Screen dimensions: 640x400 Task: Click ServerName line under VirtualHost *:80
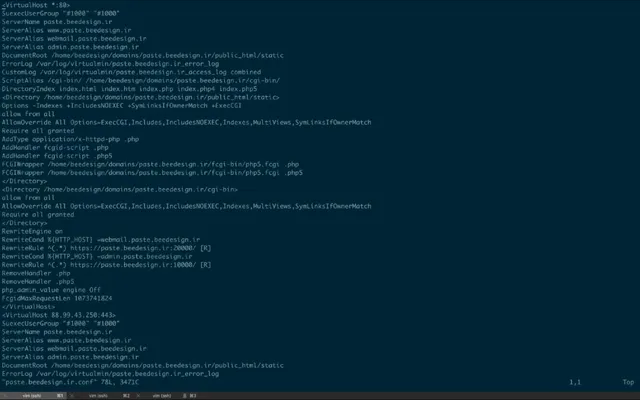coord(57,22)
